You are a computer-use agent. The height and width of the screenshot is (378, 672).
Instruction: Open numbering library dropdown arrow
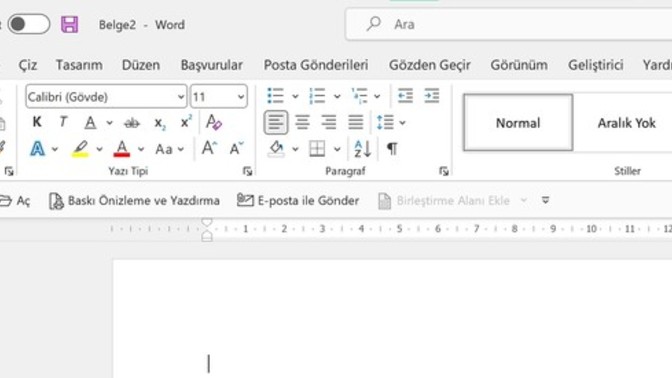tap(337, 96)
